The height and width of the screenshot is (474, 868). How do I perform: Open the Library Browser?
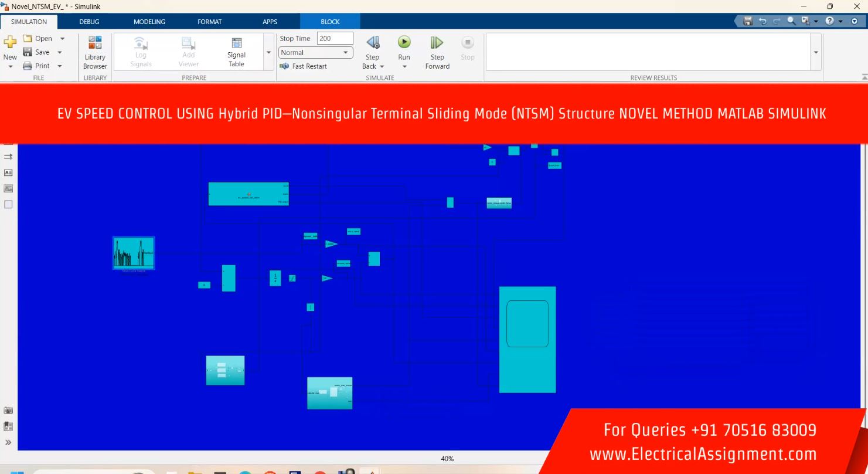[x=95, y=52]
